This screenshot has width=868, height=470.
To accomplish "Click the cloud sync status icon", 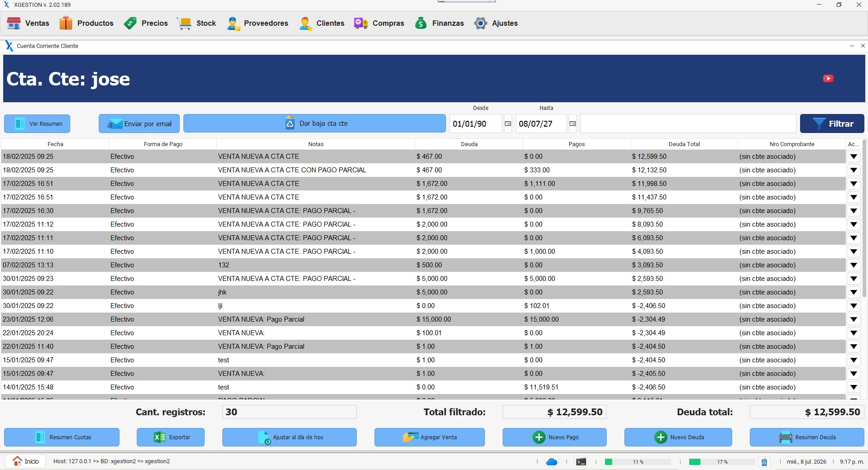I will (551, 462).
